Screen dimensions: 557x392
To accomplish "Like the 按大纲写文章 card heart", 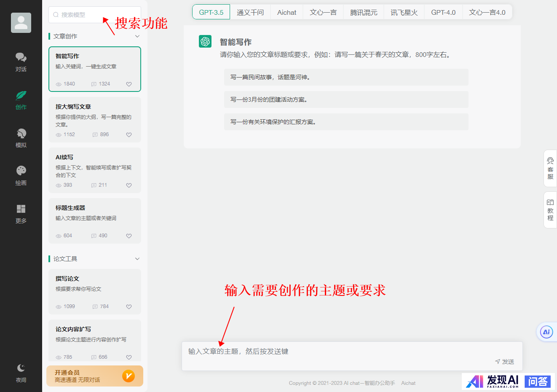I will pyautogui.click(x=129, y=135).
